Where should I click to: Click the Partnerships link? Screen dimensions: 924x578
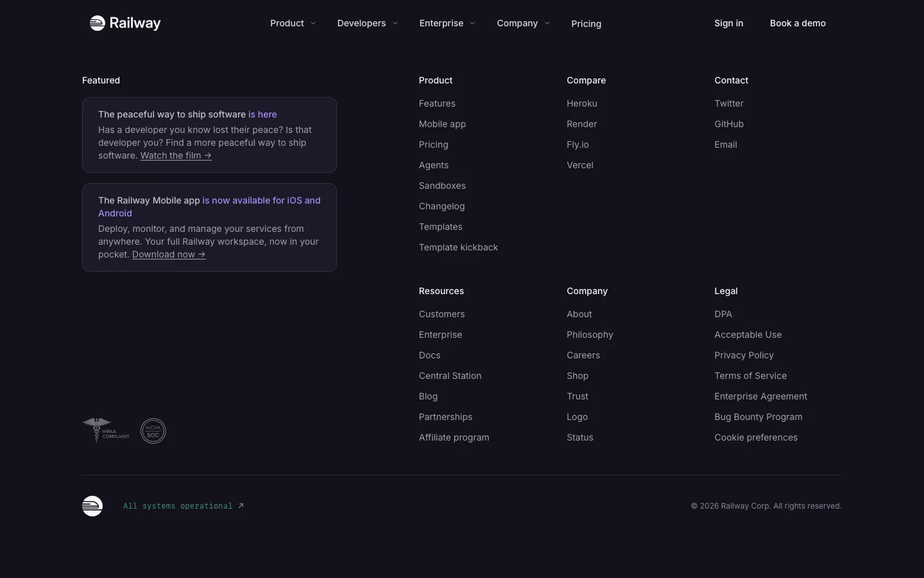pyautogui.click(x=445, y=417)
